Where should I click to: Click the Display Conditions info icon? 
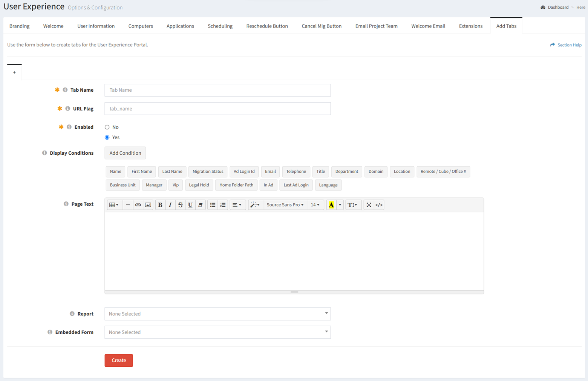pyautogui.click(x=44, y=153)
